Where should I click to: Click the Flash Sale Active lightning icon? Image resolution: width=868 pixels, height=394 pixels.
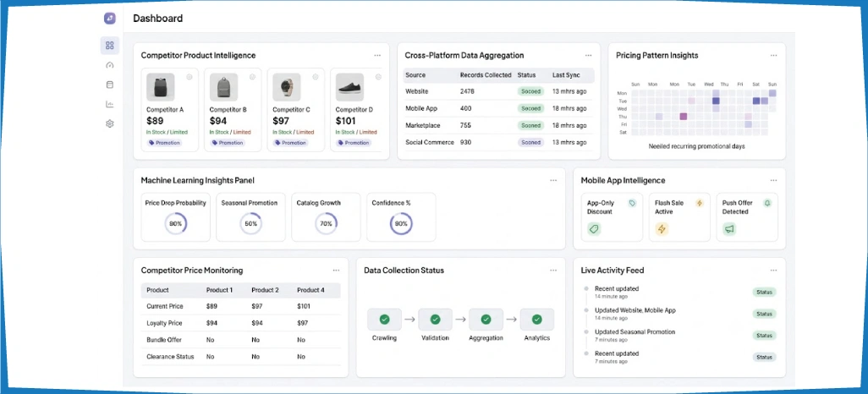(662, 229)
